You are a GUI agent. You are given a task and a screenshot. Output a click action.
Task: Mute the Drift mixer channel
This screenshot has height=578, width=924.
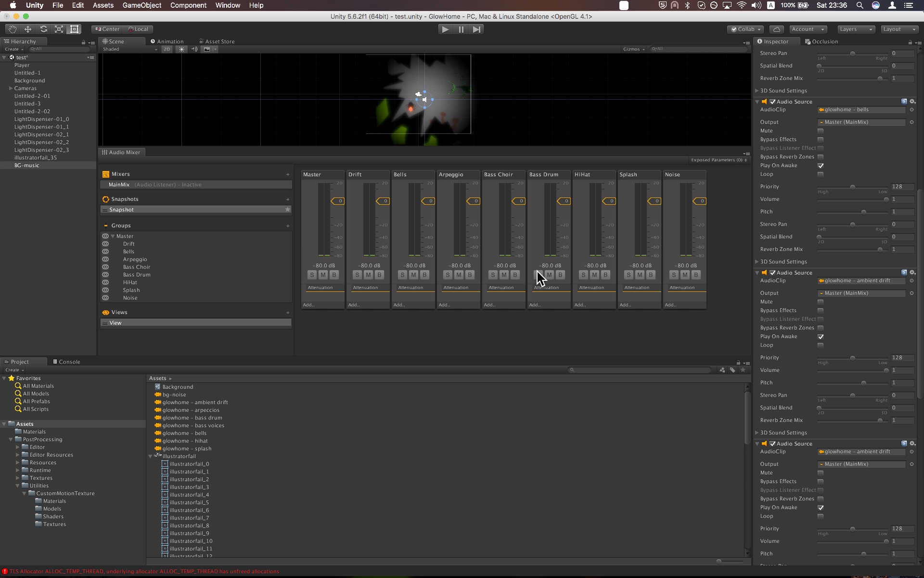[x=368, y=275]
